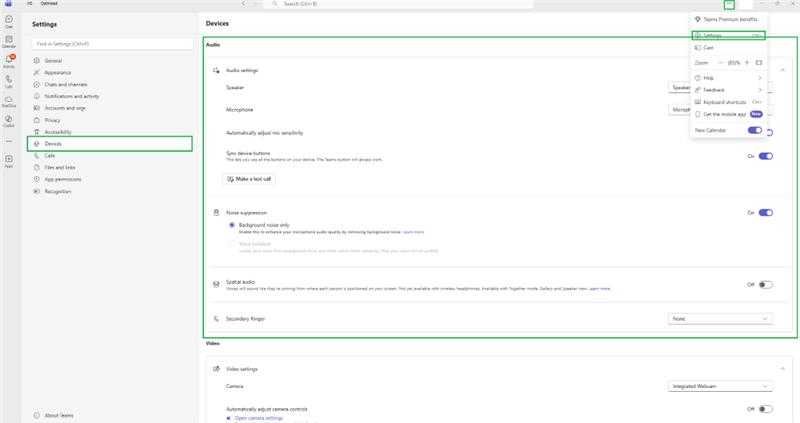800x423 pixels.
Task: Open Copilot in the left rail
Action: click(x=9, y=121)
